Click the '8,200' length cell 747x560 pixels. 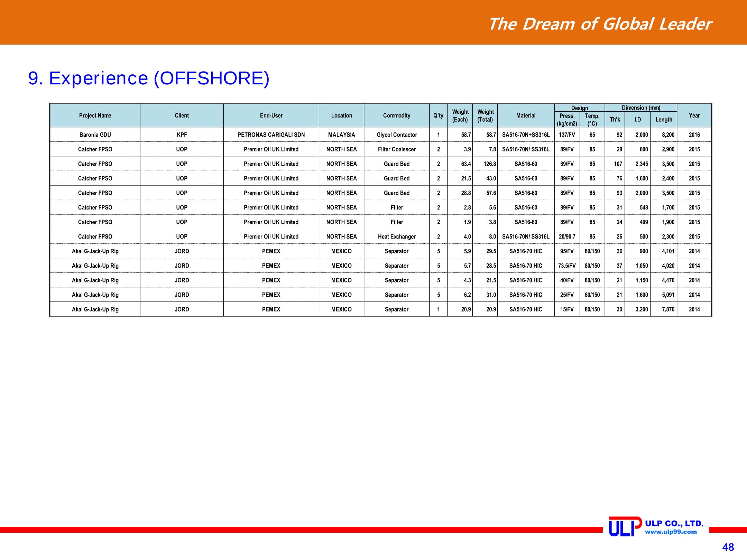[x=664, y=135]
